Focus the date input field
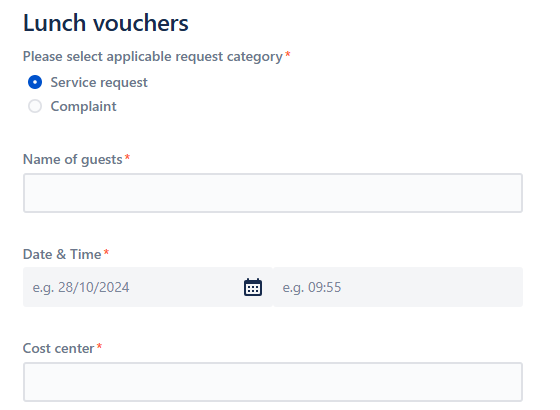The height and width of the screenshot is (410, 560). click(148, 287)
